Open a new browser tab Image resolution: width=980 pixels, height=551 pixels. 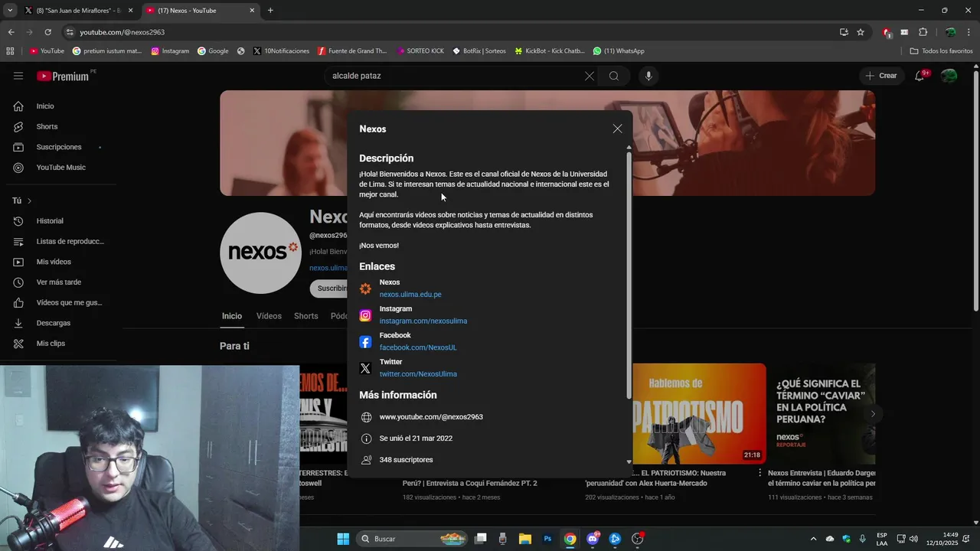click(x=270, y=11)
